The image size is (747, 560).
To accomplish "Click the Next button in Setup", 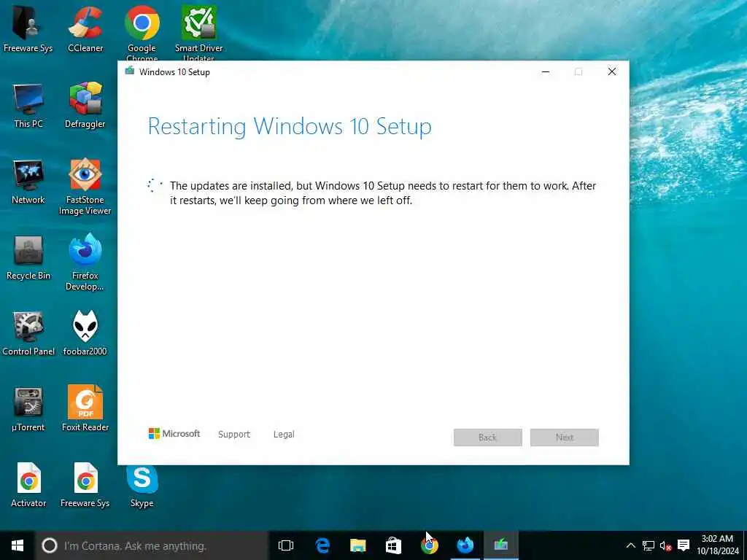I will click(565, 437).
